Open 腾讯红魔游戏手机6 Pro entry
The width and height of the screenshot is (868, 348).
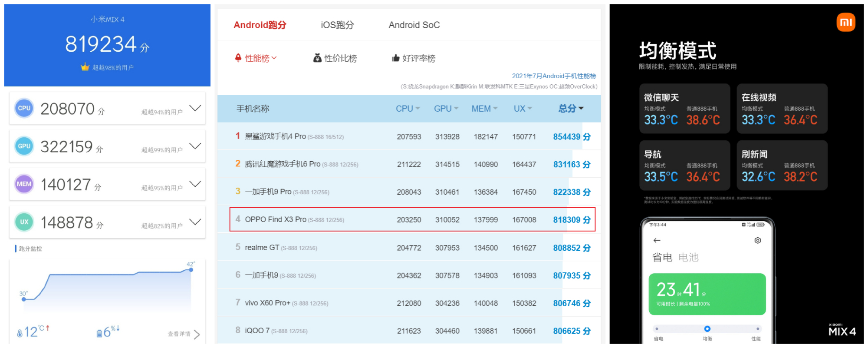click(283, 164)
